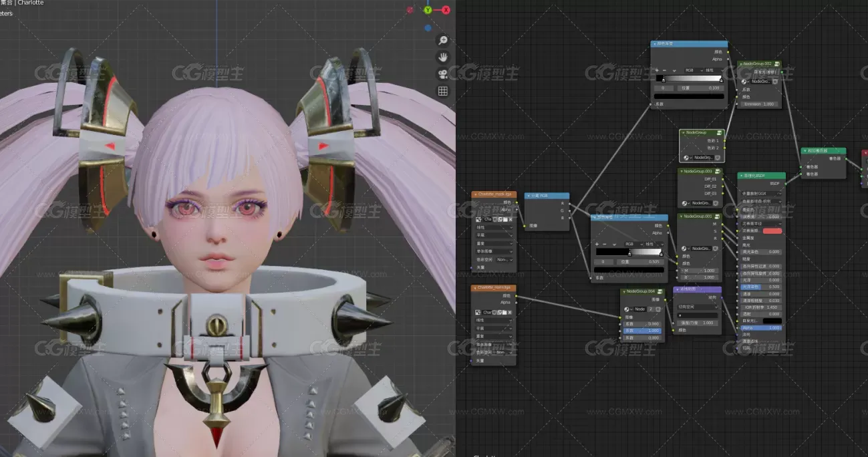Click node tree browse icon in NodeGroup.003
The image size is (868, 457).
pos(686,203)
